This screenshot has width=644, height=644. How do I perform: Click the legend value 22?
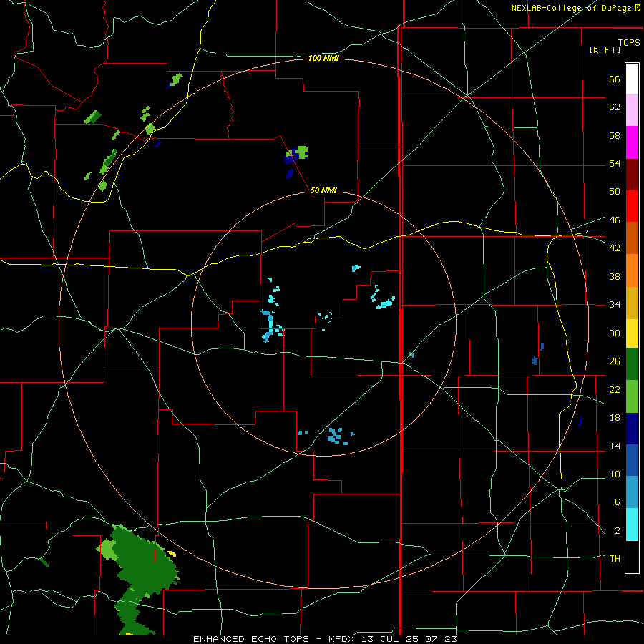[615, 389]
